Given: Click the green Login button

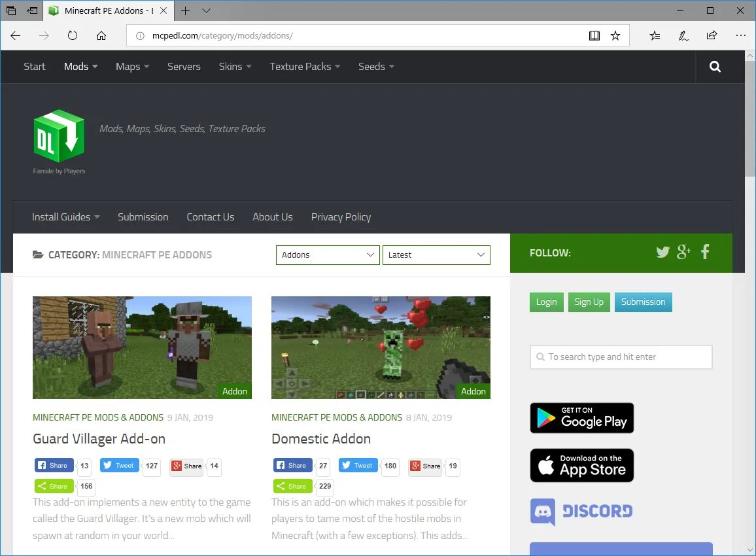Looking at the screenshot, I should [546, 302].
